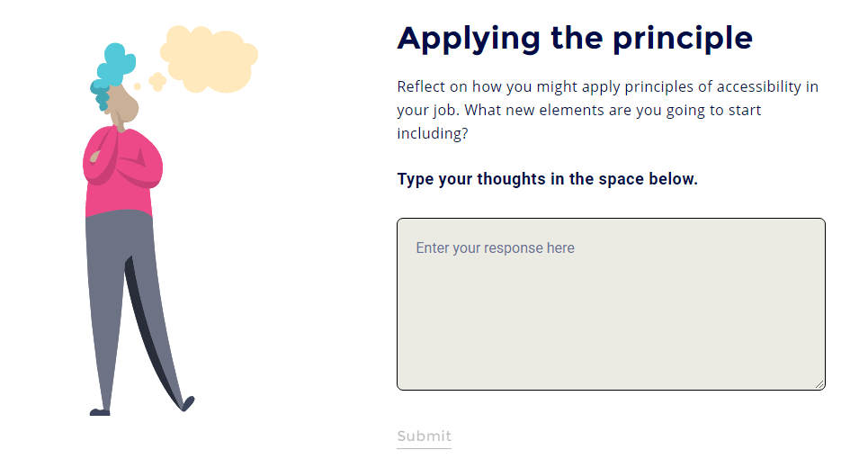868x468 pixels.
Task: Click the character's right raised shoe
Action: 187,402
